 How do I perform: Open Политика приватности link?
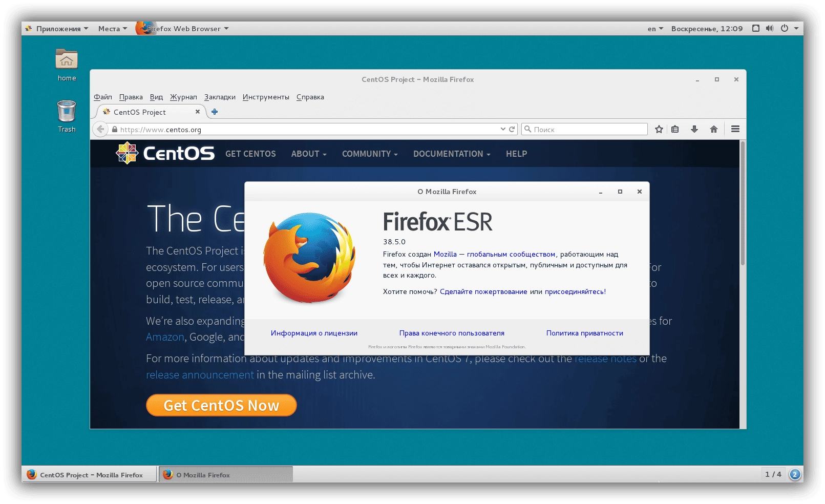coord(584,333)
